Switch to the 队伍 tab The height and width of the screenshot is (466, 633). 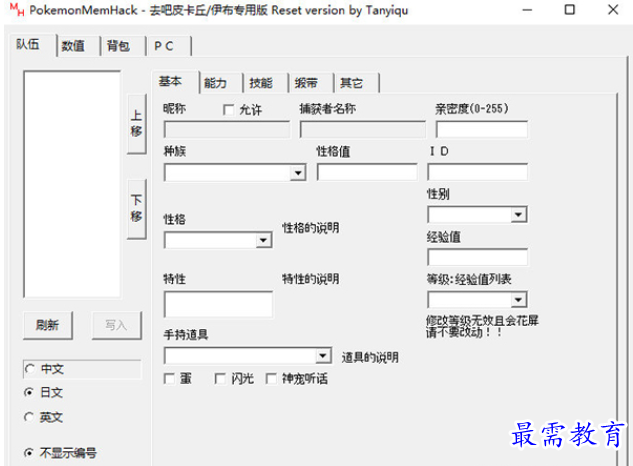pyautogui.click(x=31, y=44)
